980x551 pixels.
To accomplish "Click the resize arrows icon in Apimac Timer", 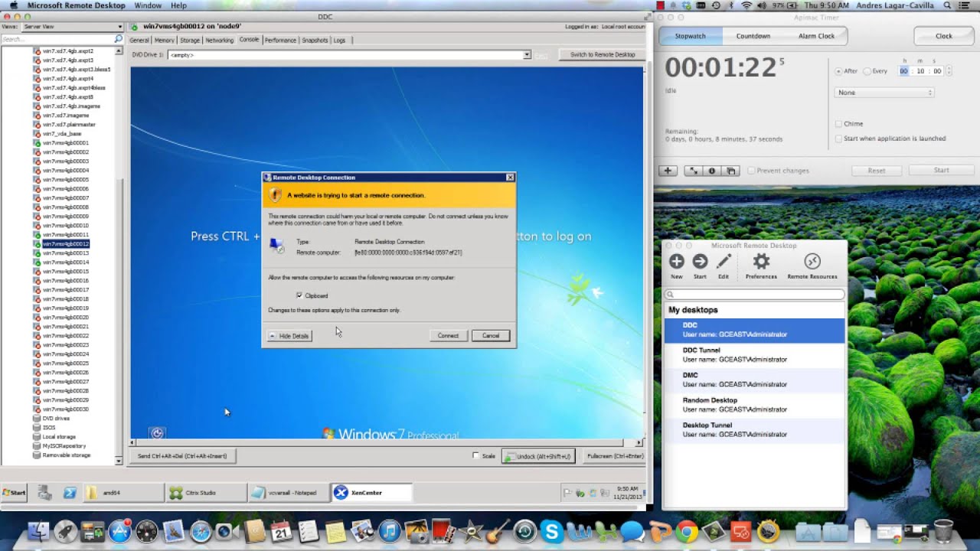I will (693, 171).
